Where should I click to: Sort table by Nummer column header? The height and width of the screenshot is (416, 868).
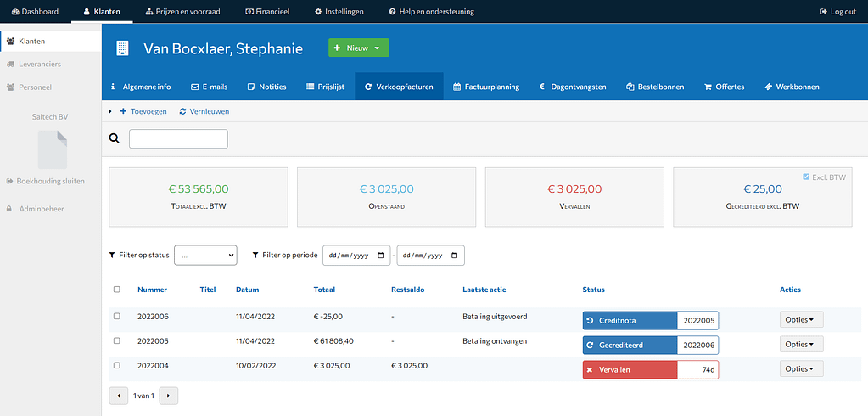point(152,290)
